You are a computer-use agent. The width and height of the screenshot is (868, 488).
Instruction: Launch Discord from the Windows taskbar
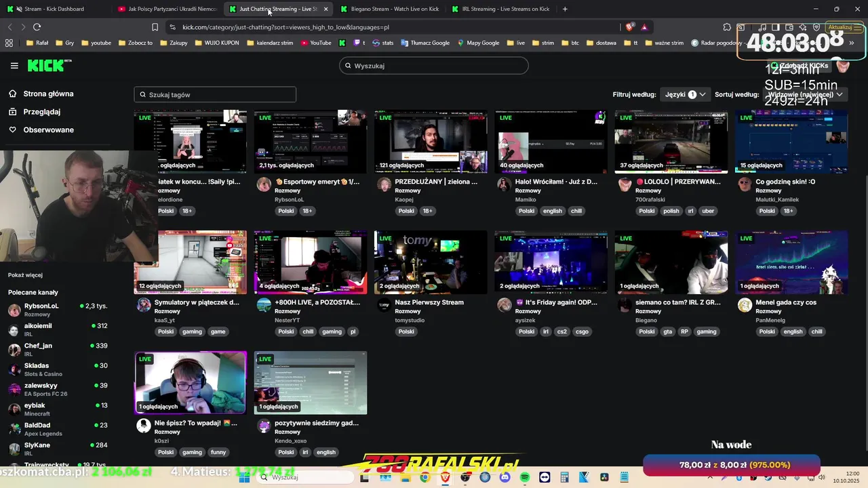pos(505,477)
